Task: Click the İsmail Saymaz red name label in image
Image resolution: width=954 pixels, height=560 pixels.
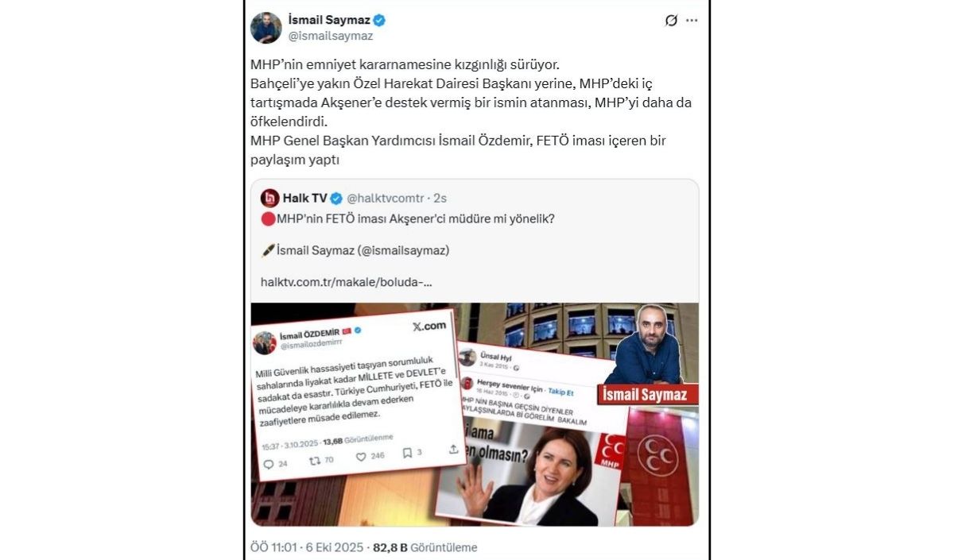Action: (647, 394)
